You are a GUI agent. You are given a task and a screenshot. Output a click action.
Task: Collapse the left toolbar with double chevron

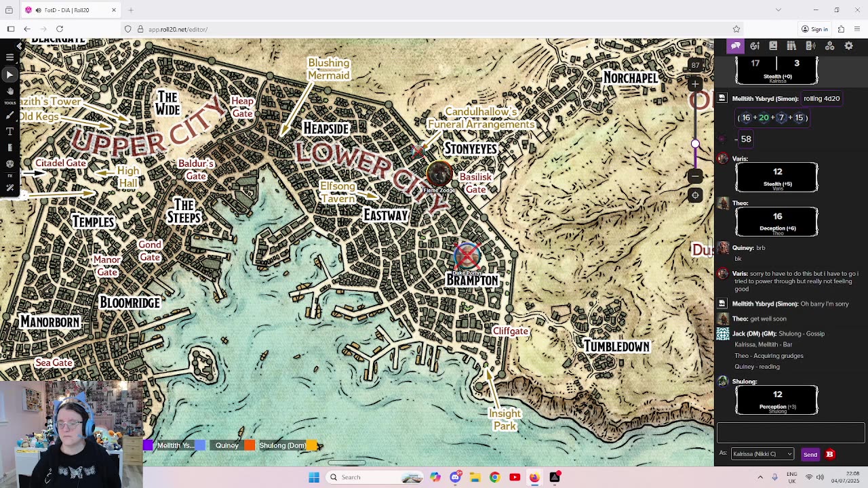(20, 46)
